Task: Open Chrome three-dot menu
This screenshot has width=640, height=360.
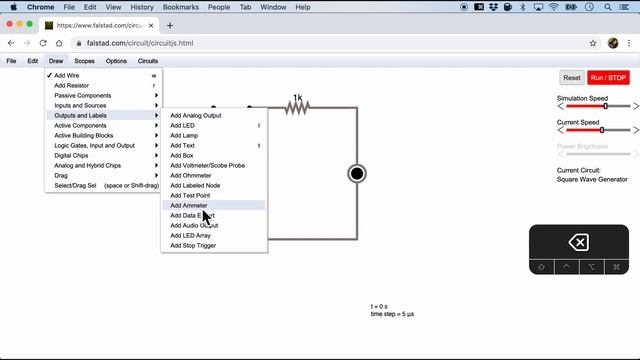Action: coord(629,43)
